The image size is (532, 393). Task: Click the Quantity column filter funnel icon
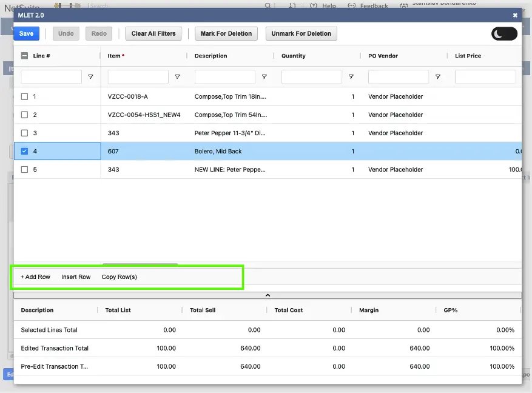[x=351, y=77]
